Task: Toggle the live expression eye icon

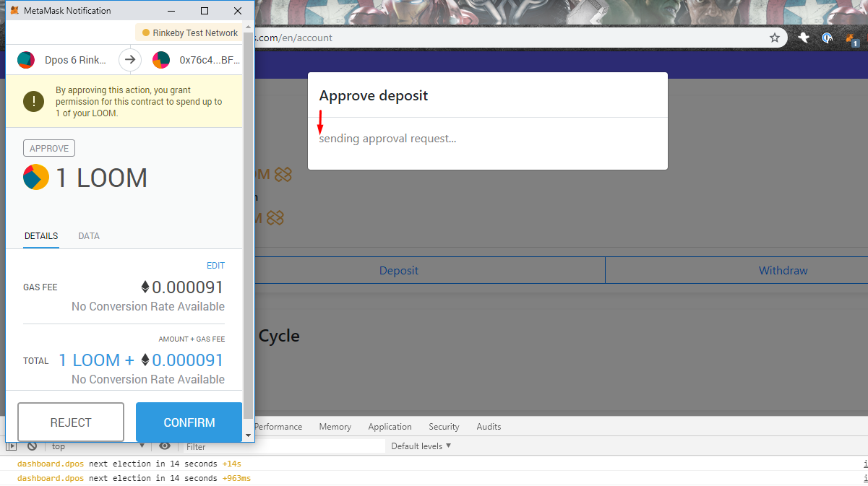Action: tap(164, 446)
